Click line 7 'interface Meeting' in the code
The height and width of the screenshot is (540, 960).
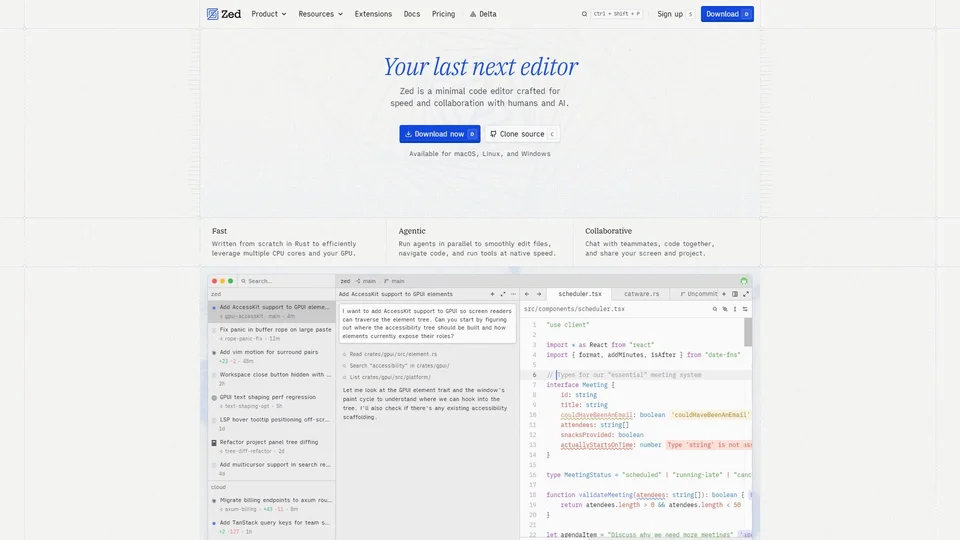click(x=580, y=385)
